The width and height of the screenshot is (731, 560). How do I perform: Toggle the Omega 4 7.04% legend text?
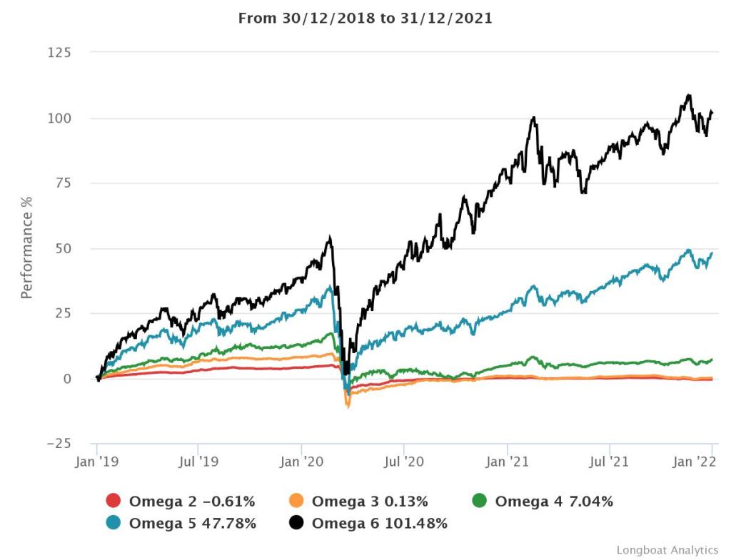pyautogui.click(x=554, y=501)
